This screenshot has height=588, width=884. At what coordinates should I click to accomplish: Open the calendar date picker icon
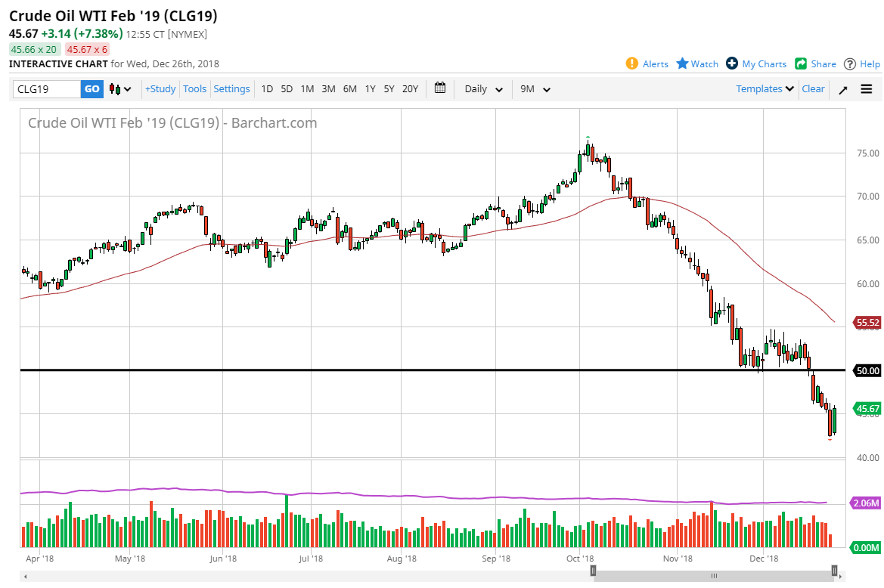click(440, 88)
